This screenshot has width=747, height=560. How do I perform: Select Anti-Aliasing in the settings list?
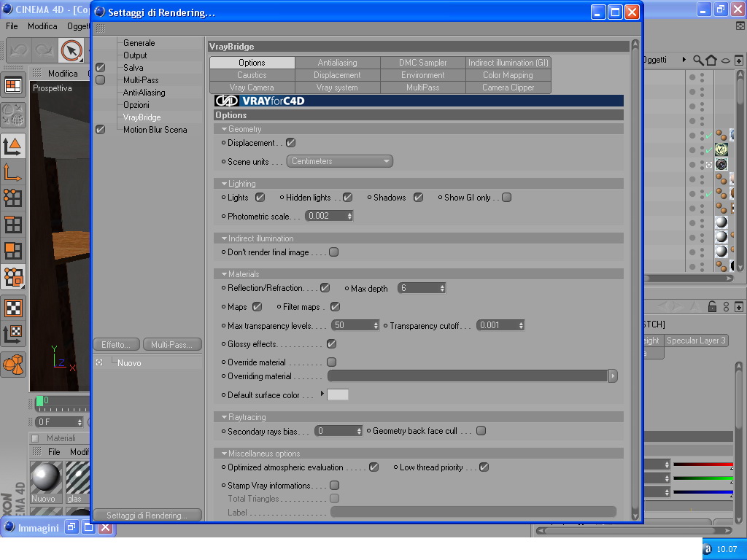click(x=144, y=93)
